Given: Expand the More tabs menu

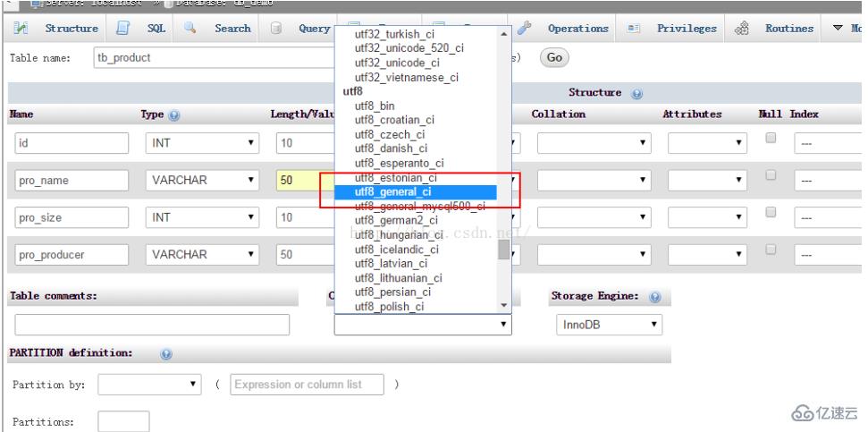Looking at the screenshot, I should coord(847,29).
